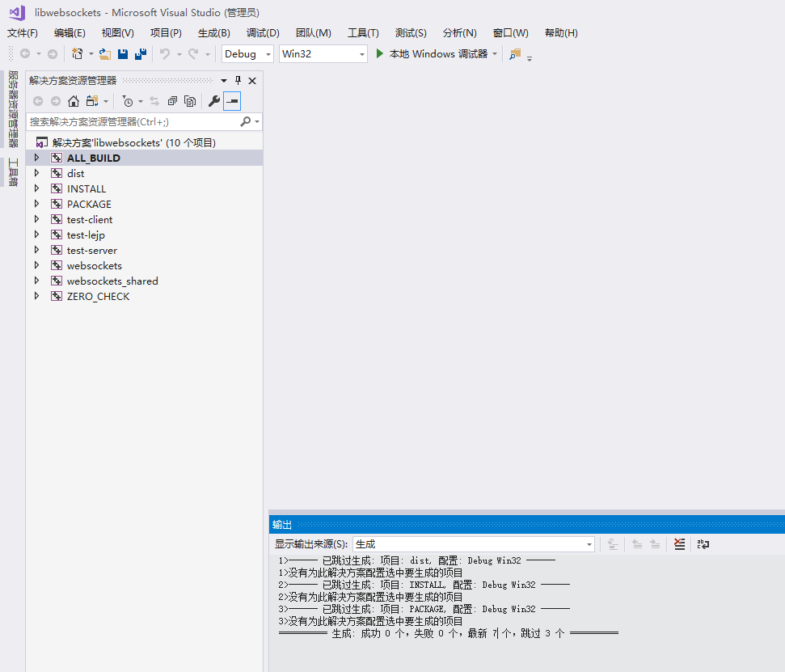This screenshot has width=785, height=672.
Task: Open Properties with the wrench icon
Action: tap(214, 101)
